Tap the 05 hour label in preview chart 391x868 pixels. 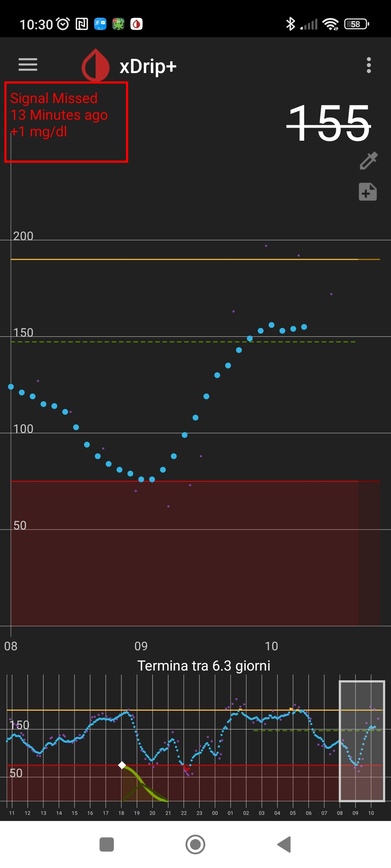pyautogui.click(x=293, y=813)
